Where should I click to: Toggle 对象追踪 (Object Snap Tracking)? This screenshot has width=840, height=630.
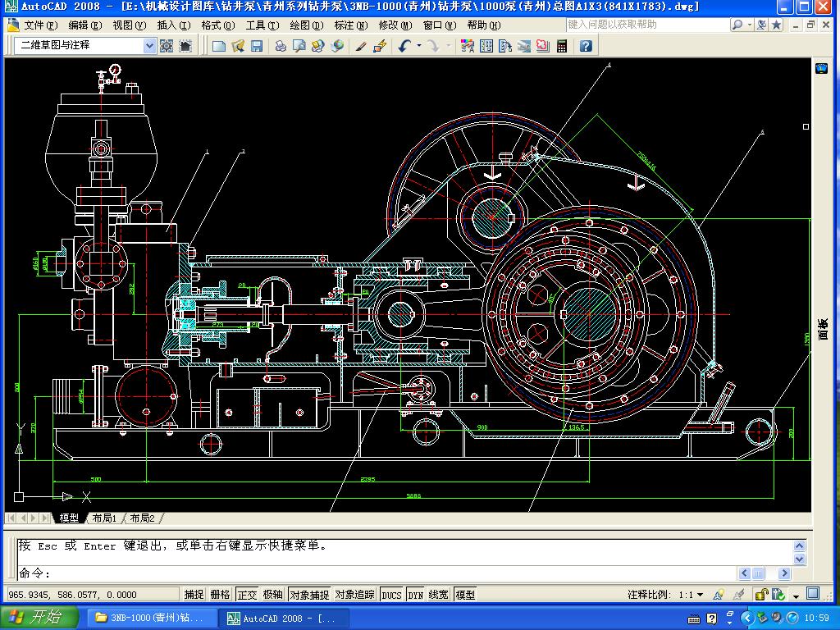[354, 595]
